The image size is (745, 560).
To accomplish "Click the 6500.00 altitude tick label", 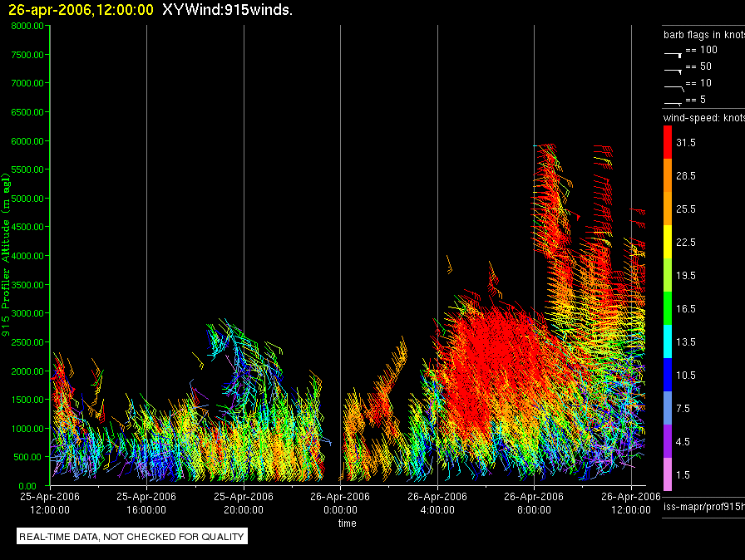I will point(27,112).
